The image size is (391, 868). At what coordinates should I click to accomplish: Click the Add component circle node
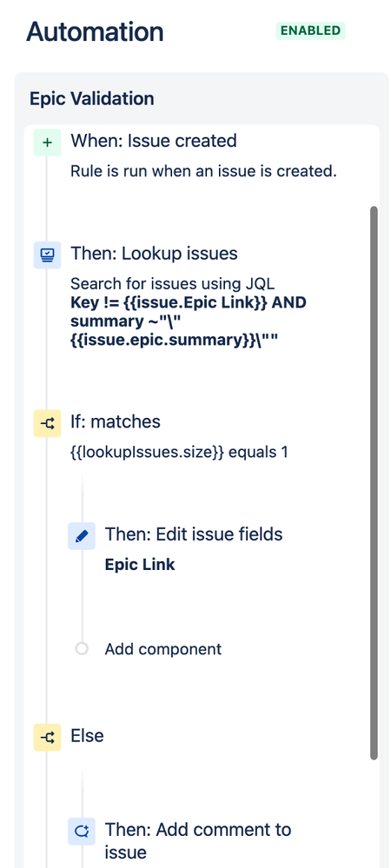pyautogui.click(x=82, y=648)
